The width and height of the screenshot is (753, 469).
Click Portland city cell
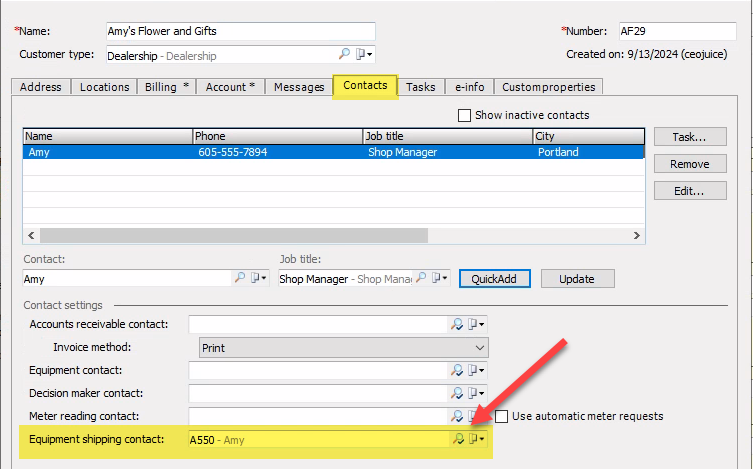click(x=558, y=152)
